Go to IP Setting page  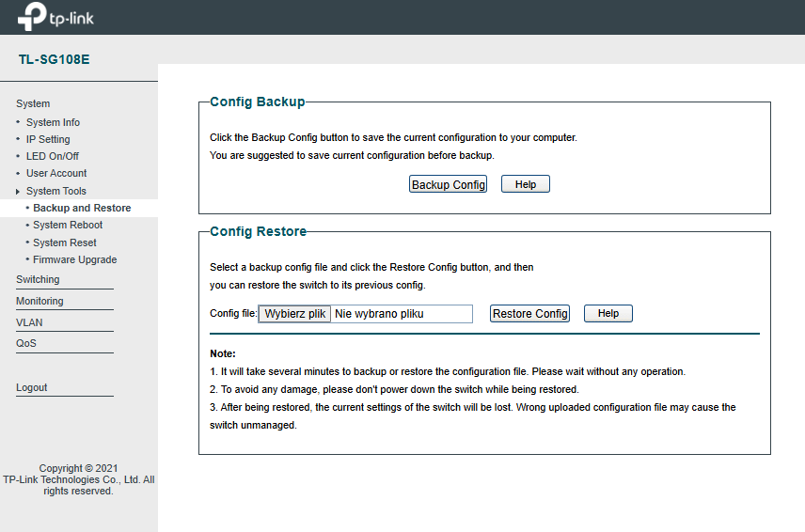[x=48, y=139]
